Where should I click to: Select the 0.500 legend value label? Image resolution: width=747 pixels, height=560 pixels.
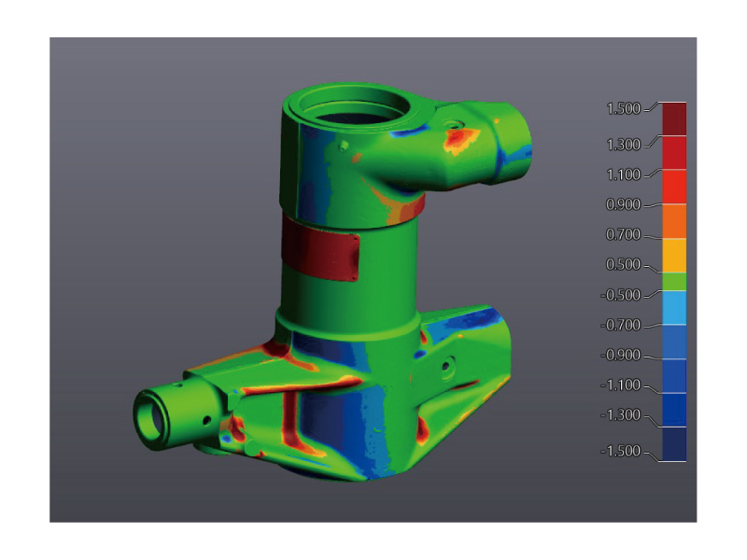point(623,265)
